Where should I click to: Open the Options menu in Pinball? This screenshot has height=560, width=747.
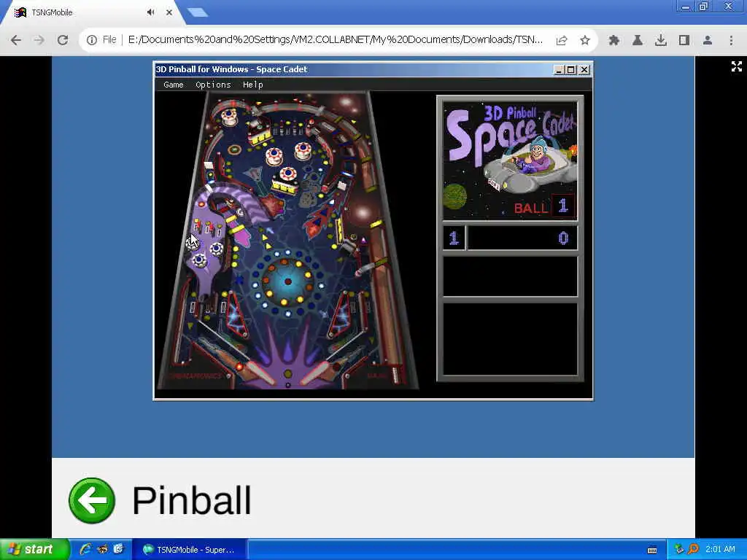[213, 85]
